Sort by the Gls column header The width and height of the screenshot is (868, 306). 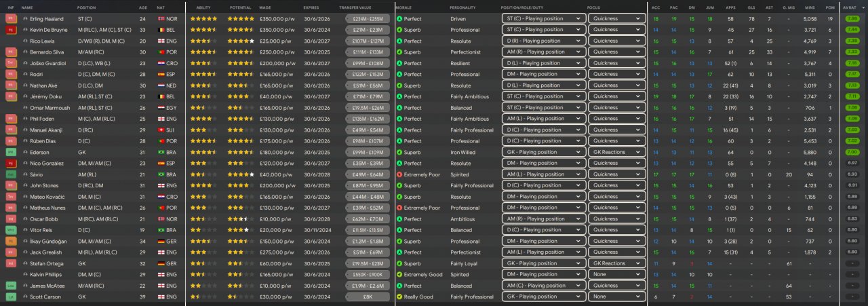[x=750, y=7]
